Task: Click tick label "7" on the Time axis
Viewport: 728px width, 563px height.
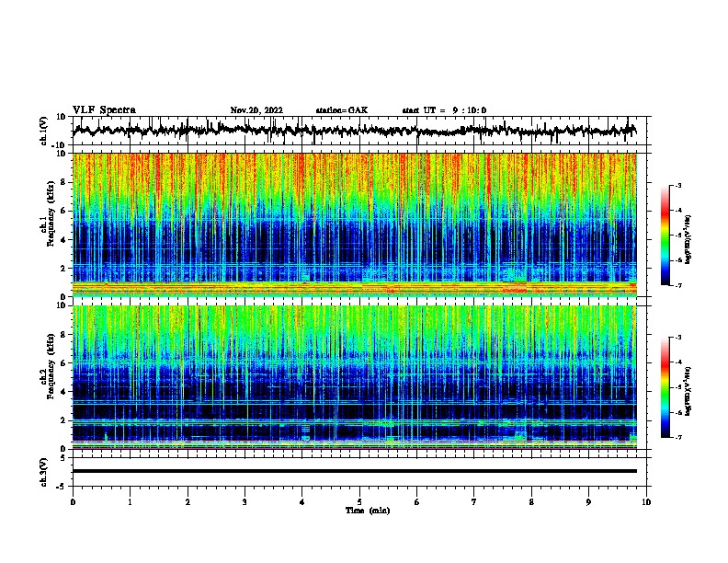Action: (x=474, y=502)
